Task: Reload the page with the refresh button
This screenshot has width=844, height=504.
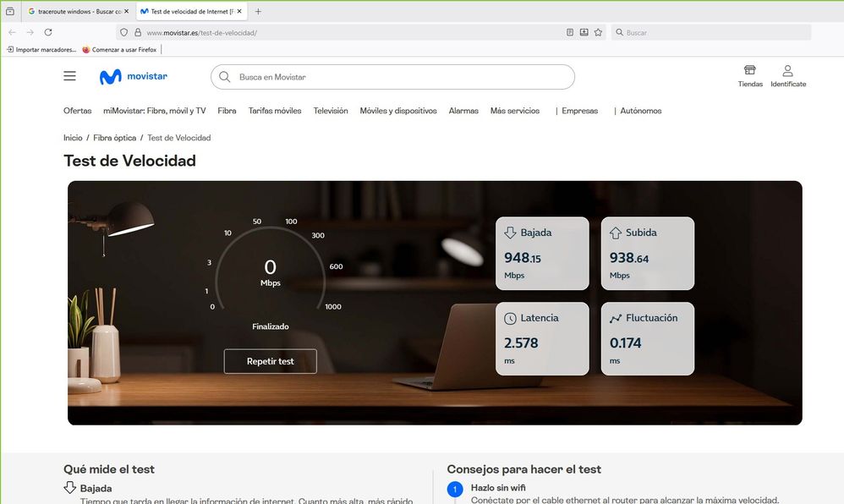Action: pos(48,32)
